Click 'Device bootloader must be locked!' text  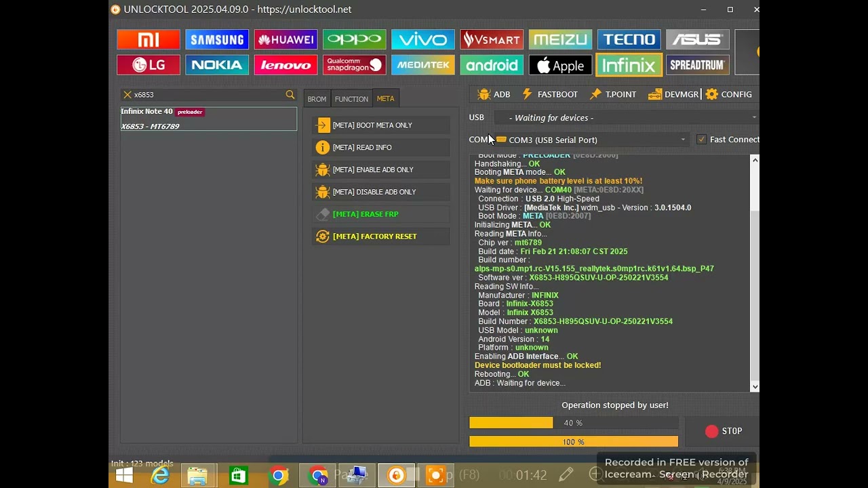coord(538,365)
